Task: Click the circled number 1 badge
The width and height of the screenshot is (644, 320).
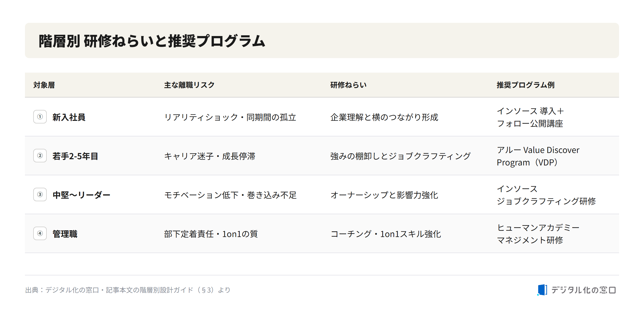Action: (x=40, y=117)
